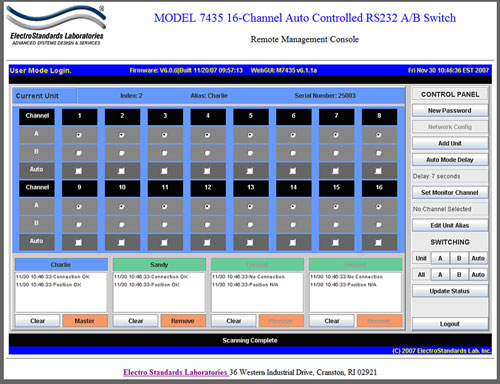Select the Charlie unit tab
The width and height of the screenshot is (500, 384).
(61, 264)
